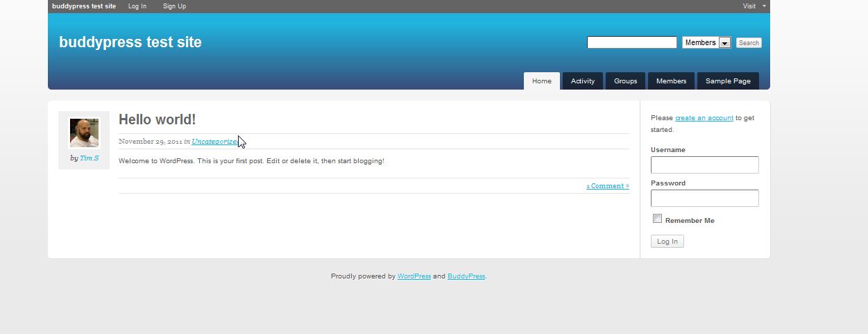Click the sidebar Log In button
This screenshot has height=334, width=868.
coord(667,242)
